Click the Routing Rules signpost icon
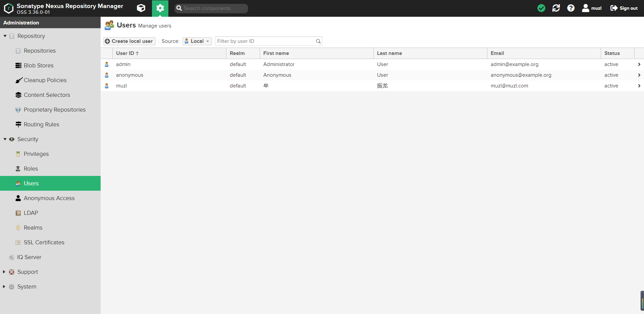The height and width of the screenshot is (314, 644). (x=18, y=124)
